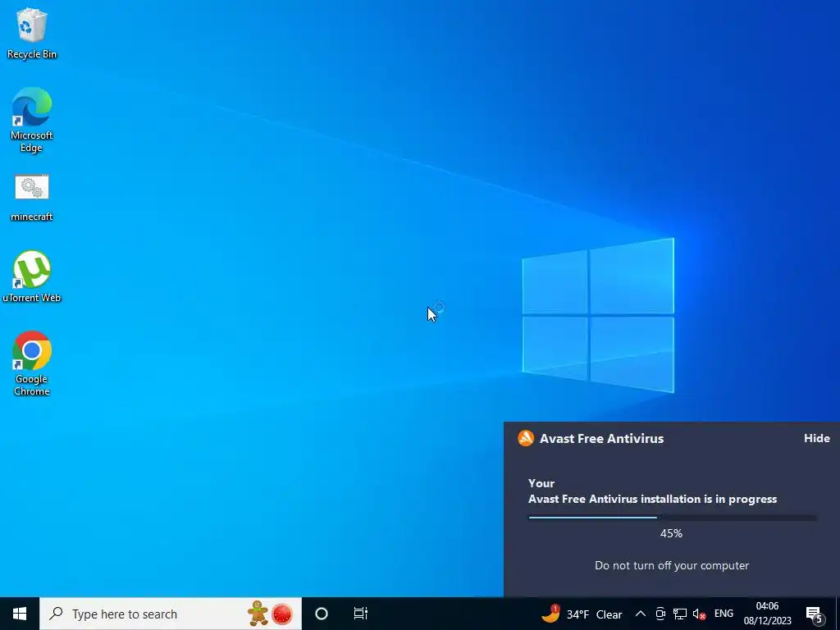Open network status tray icon
840x630 pixels.
coord(680,614)
